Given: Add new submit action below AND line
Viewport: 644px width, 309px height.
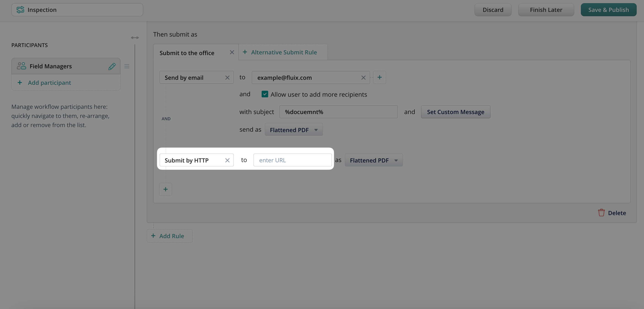Looking at the screenshot, I should click(166, 189).
